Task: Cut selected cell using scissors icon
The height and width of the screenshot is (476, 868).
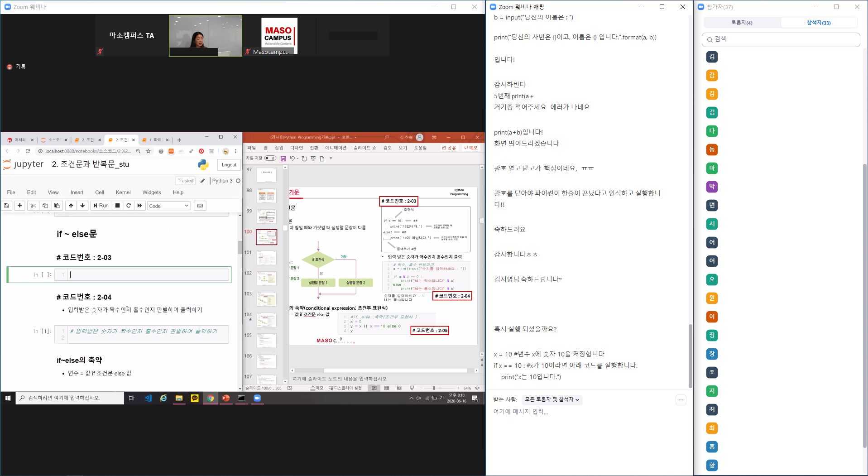Action: [x=33, y=206]
